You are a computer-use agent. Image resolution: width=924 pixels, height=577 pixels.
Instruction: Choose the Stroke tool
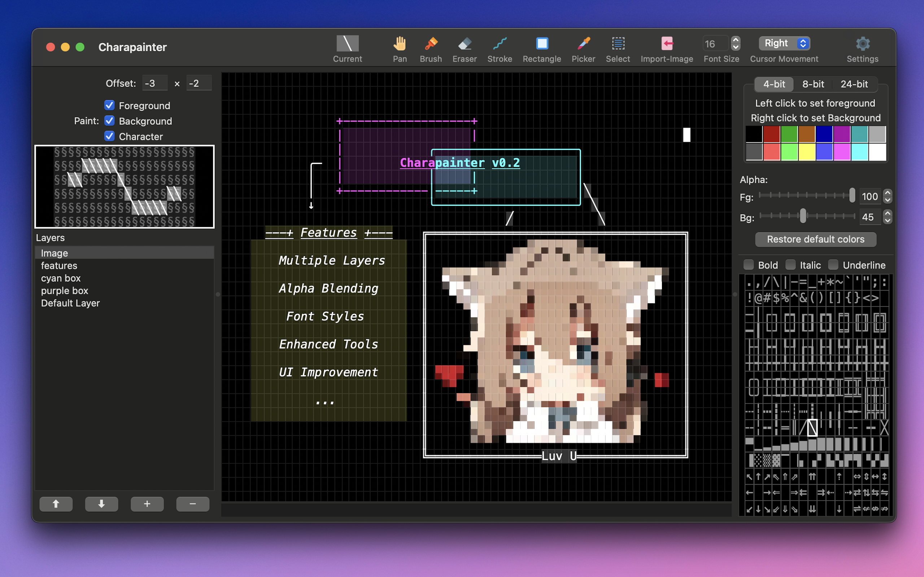tap(500, 44)
